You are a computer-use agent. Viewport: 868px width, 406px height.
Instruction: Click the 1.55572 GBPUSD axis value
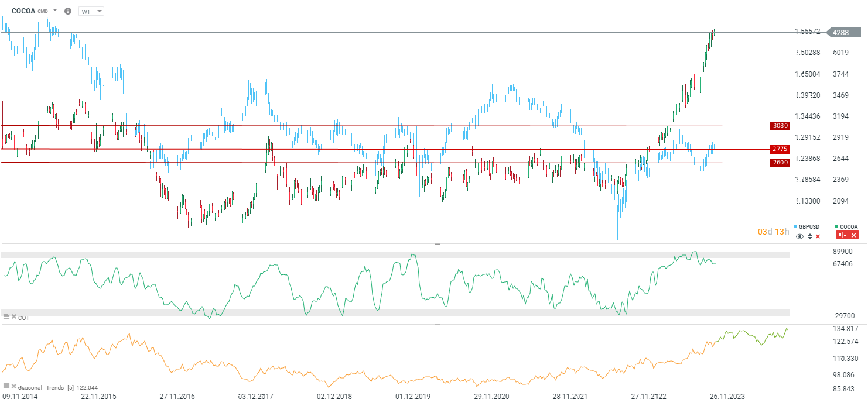(x=808, y=32)
